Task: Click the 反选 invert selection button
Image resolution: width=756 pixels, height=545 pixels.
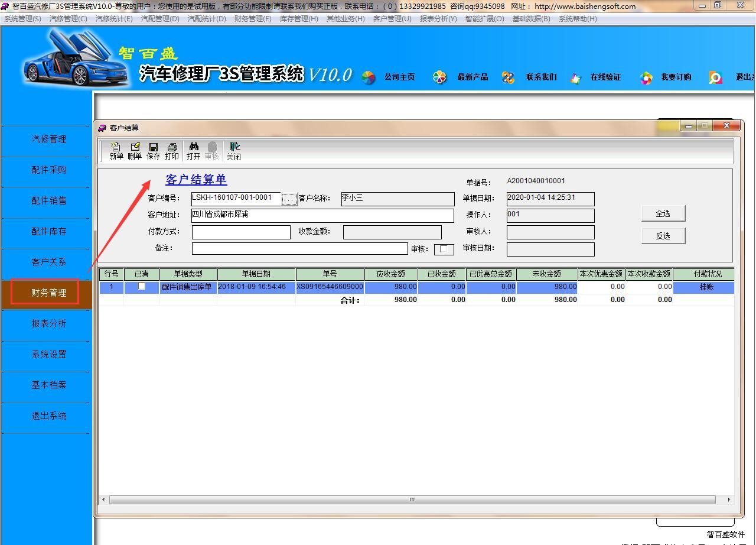Action: click(663, 236)
